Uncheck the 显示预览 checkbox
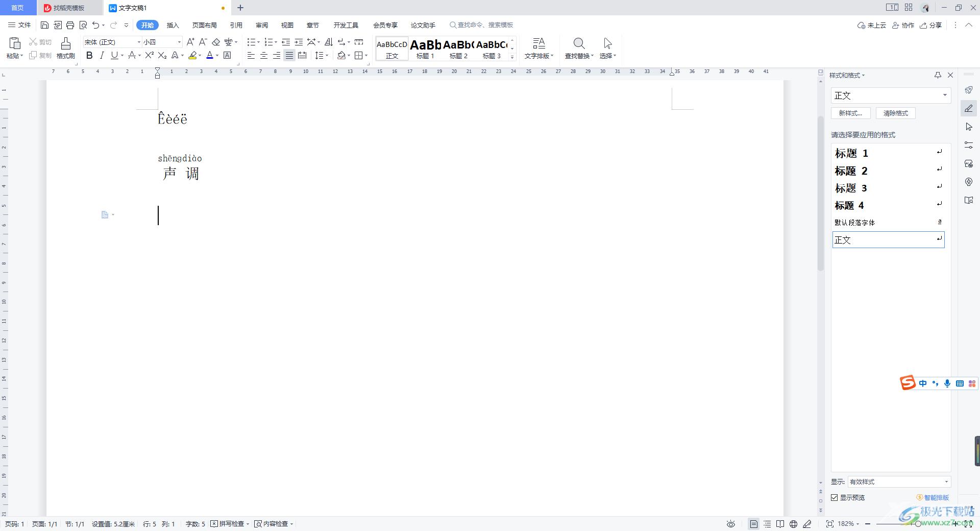 pyautogui.click(x=835, y=497)
